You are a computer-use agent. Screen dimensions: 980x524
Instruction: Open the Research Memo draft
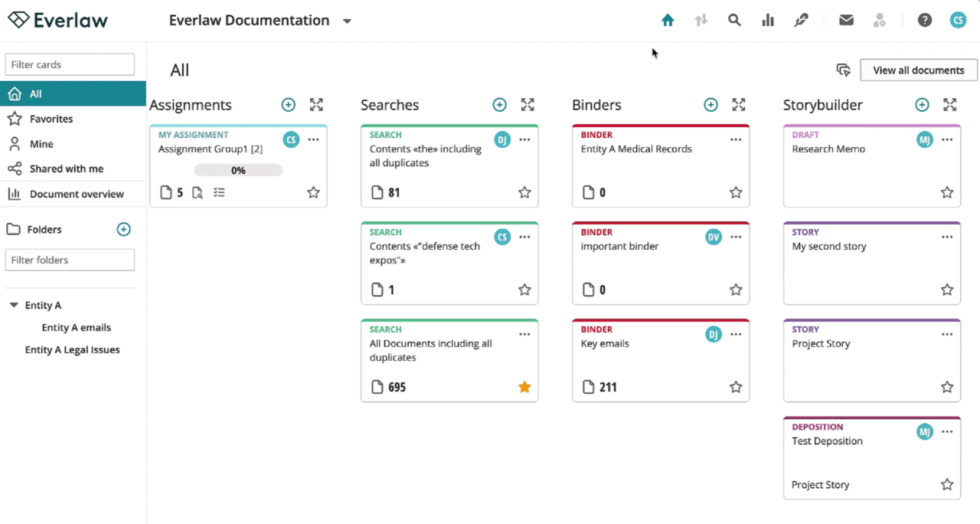point(872,166)
